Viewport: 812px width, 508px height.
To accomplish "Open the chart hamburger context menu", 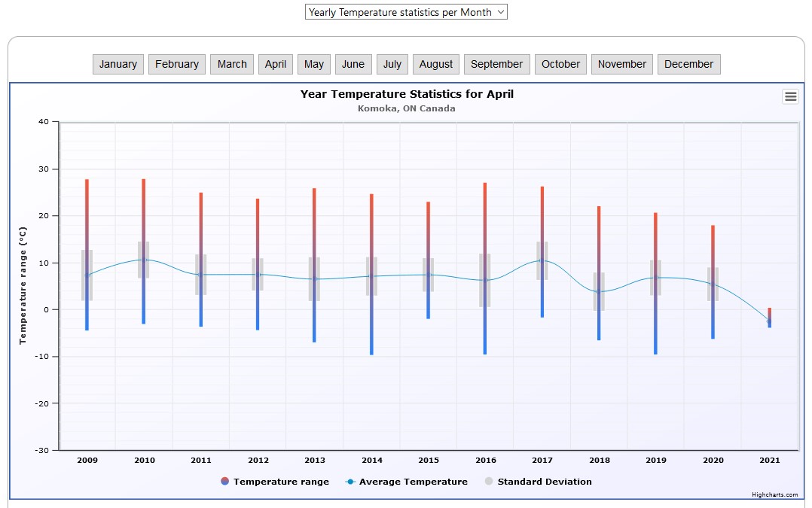I will (x=790, y=96).
